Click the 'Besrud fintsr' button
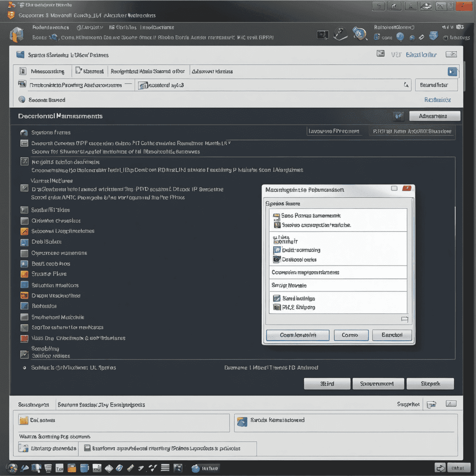This screenshot has height=476, width=476. click(436, 85)
